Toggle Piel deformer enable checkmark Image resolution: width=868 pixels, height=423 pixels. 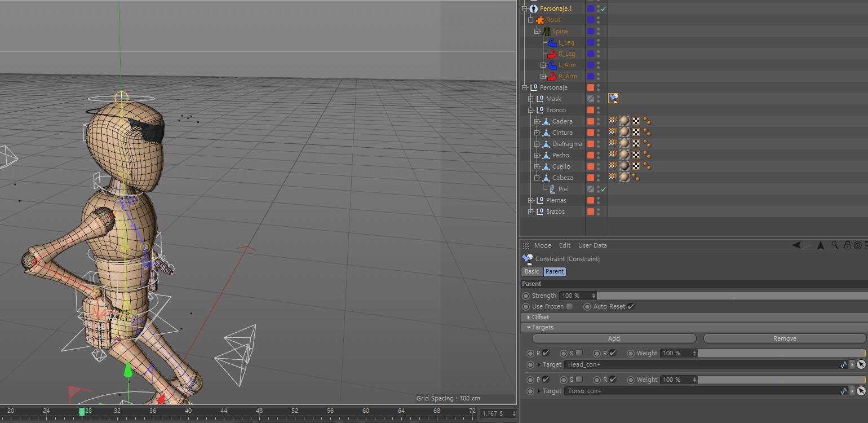pos(603,190)
